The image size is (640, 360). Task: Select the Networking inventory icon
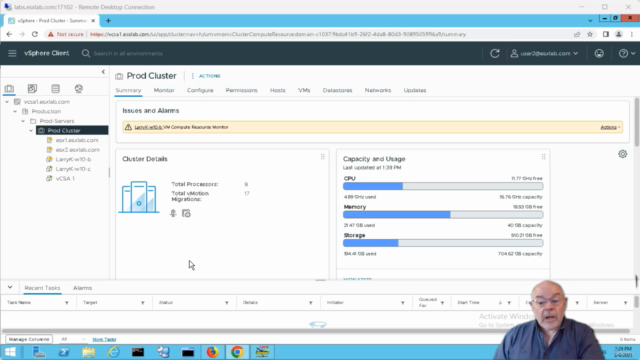79,89
